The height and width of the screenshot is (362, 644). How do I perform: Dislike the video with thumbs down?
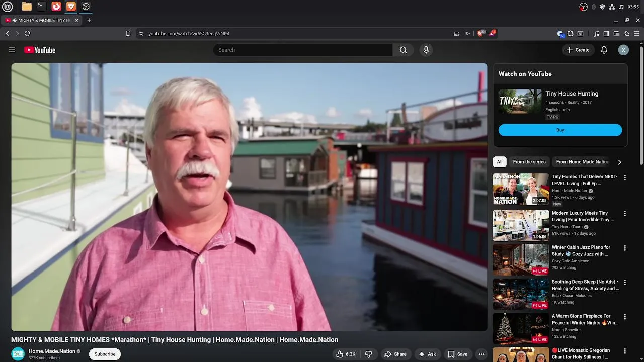pos(369,354)
